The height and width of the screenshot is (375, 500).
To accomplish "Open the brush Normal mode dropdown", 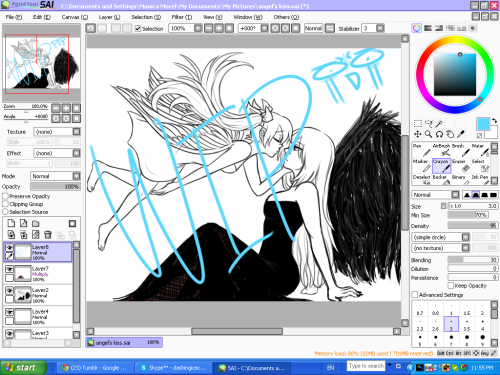I will (436, 195).
